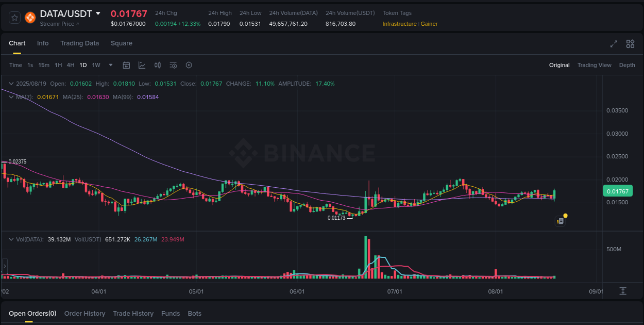Image resolution: width=644 pixels, height=325 pixels.
Task: Click the Streamr token logo
Action: click(30, 17)
